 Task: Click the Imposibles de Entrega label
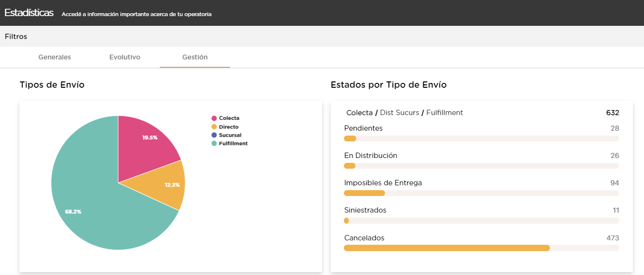pos(383,183)
